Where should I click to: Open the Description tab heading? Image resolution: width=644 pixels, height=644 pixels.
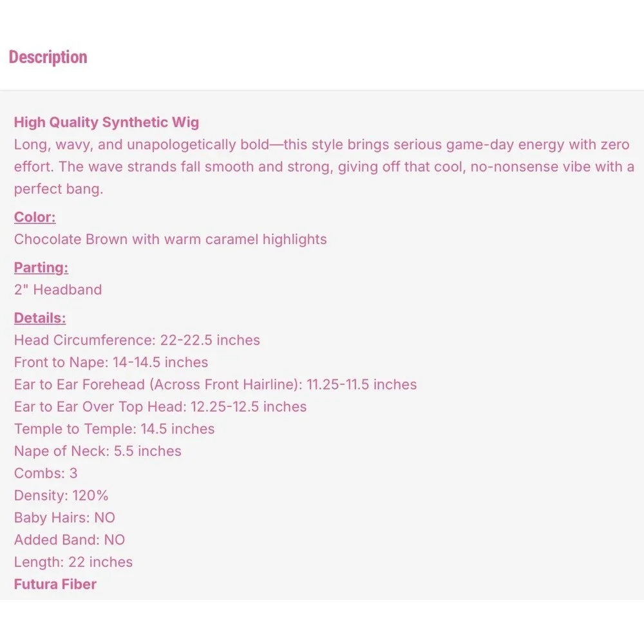tap(48, 57)
